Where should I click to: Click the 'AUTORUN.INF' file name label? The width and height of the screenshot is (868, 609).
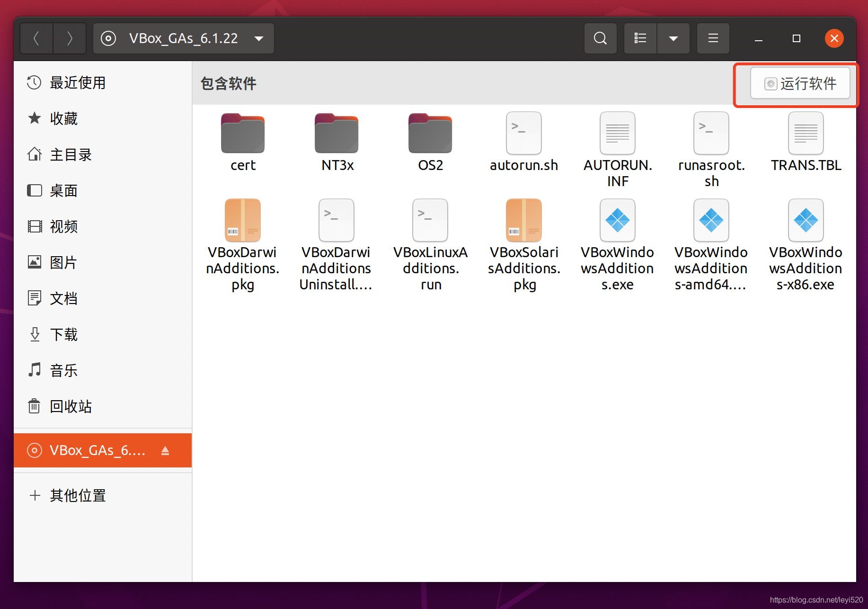click(x=618, y=173)
